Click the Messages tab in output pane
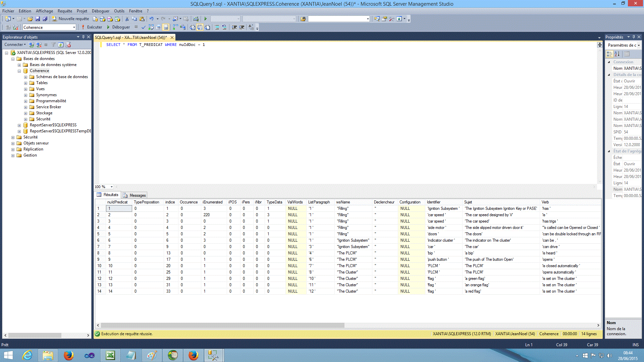 point(137,195)
